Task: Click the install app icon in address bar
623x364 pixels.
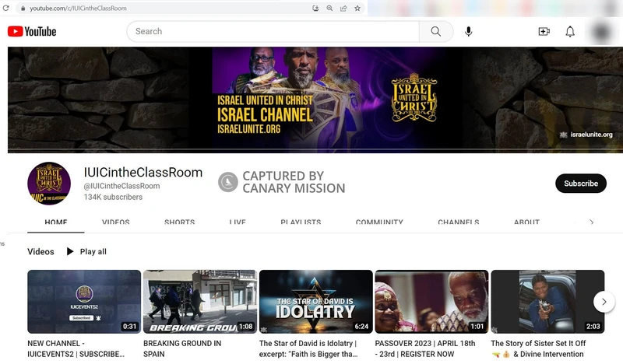Action: coord(315,8)
